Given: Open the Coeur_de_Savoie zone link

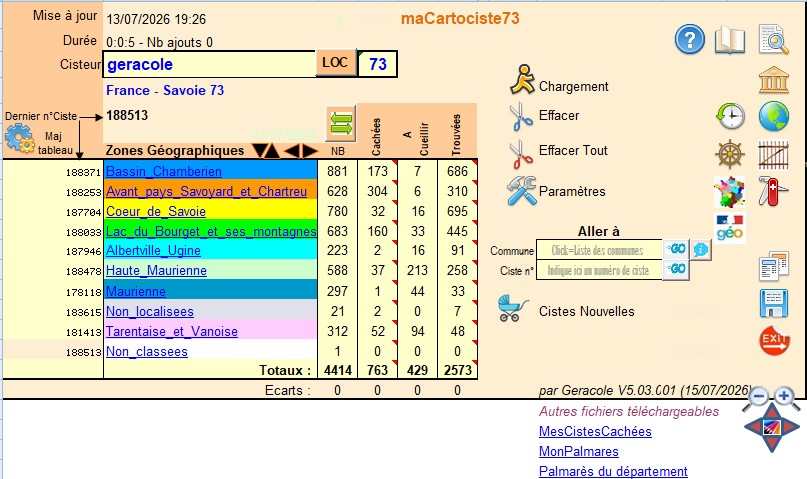Looking at the screenshot, I should point(156,211).
